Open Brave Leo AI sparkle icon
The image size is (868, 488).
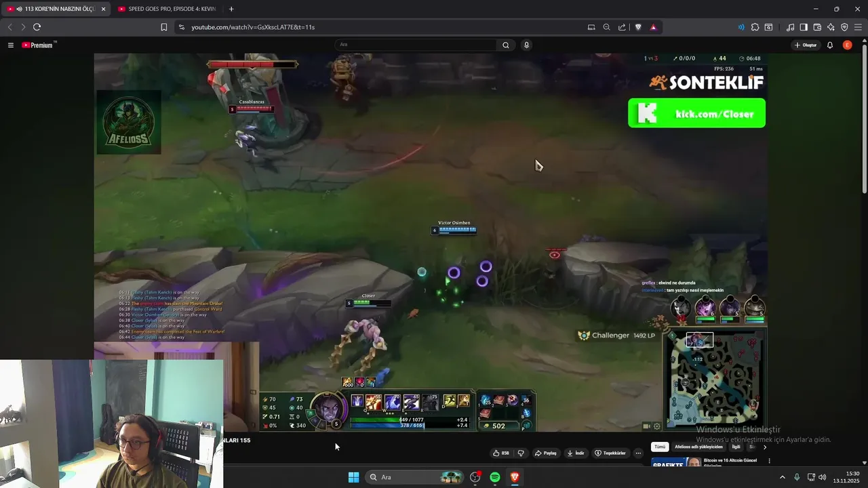click(x=831, y=27)
